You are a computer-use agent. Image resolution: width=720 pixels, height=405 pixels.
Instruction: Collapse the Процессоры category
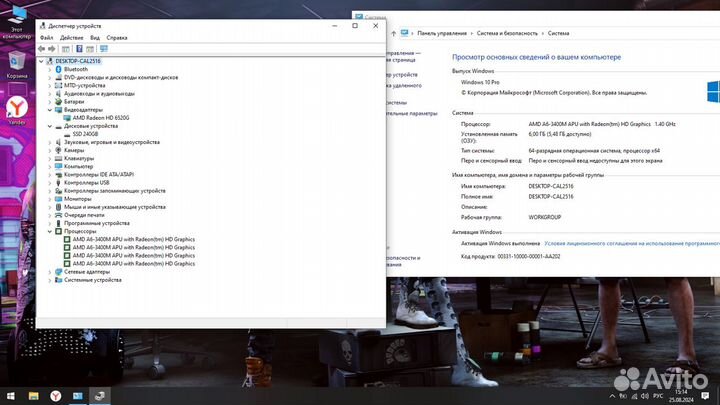point(50,231)
